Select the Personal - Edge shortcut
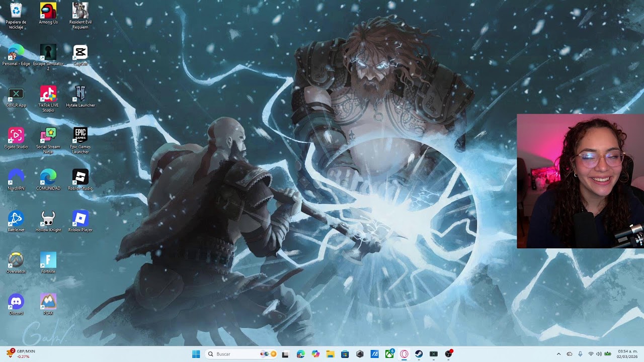The height and width of the screenshot is (362, 644). (16, 55)
